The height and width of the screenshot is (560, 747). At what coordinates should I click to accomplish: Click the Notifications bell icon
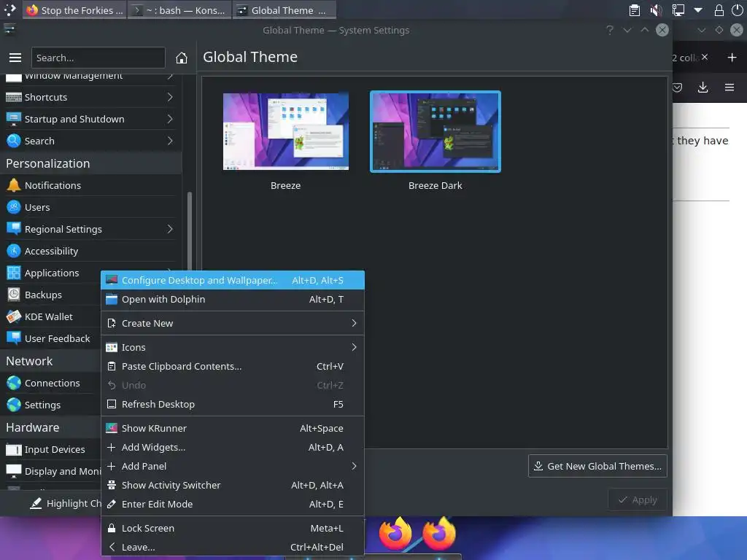pos(13,185)
